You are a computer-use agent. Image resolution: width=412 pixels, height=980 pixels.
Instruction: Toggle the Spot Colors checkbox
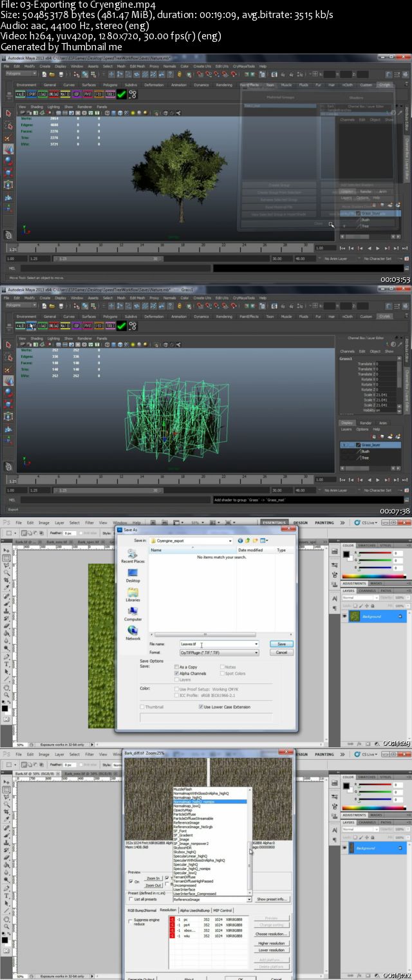coord(222,673)
